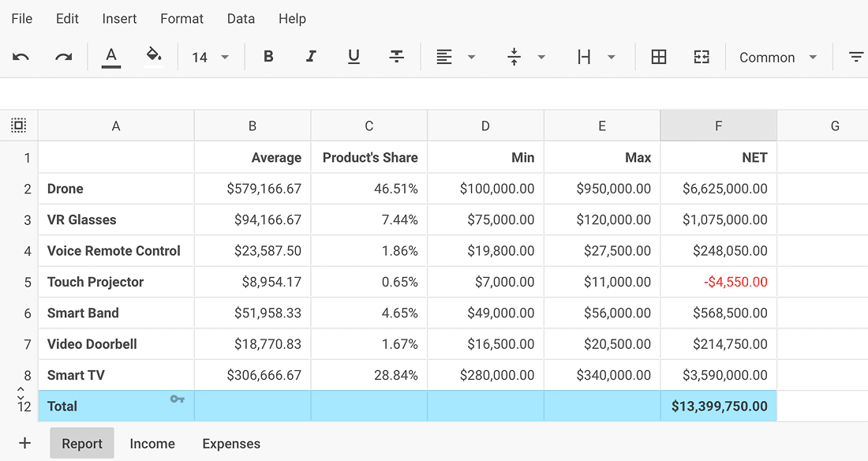868x461 pixels.
Task: Select the 28.84% share cell
Action: coord(369,375)
